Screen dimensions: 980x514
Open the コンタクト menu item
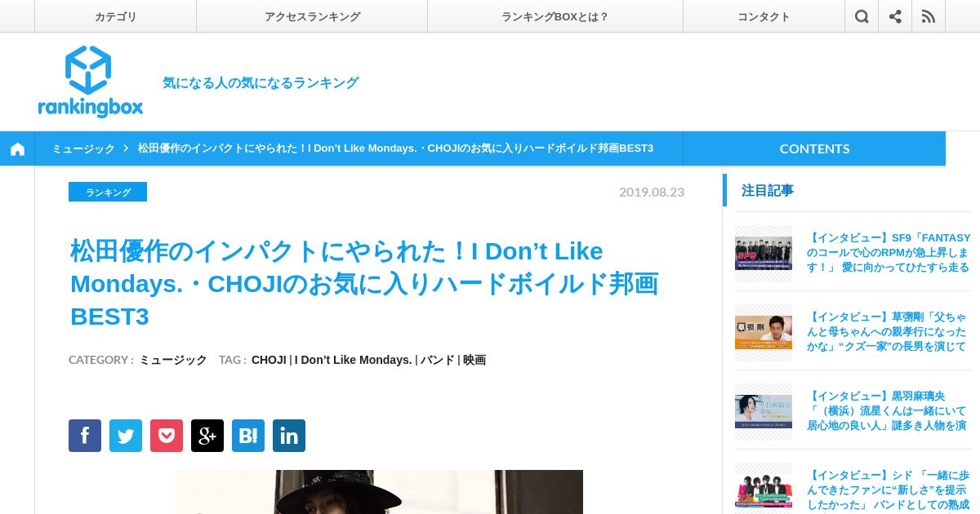[x=764, y=16]
